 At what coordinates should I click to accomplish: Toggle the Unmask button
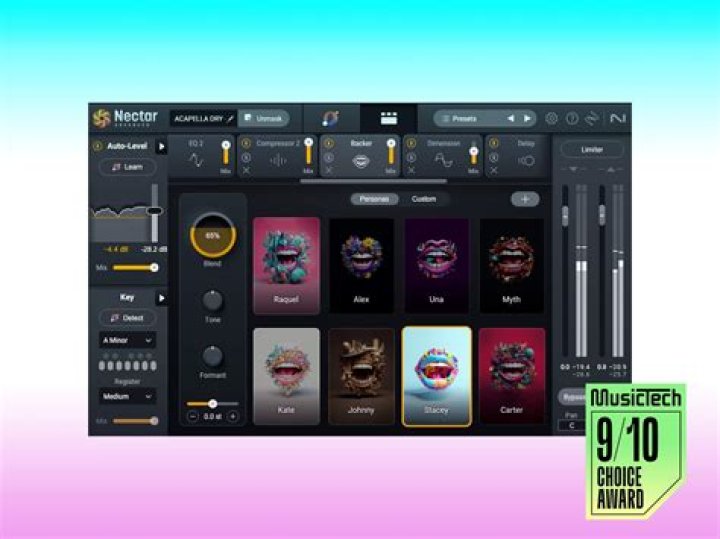pyautogui.click(x=264, y=118)
